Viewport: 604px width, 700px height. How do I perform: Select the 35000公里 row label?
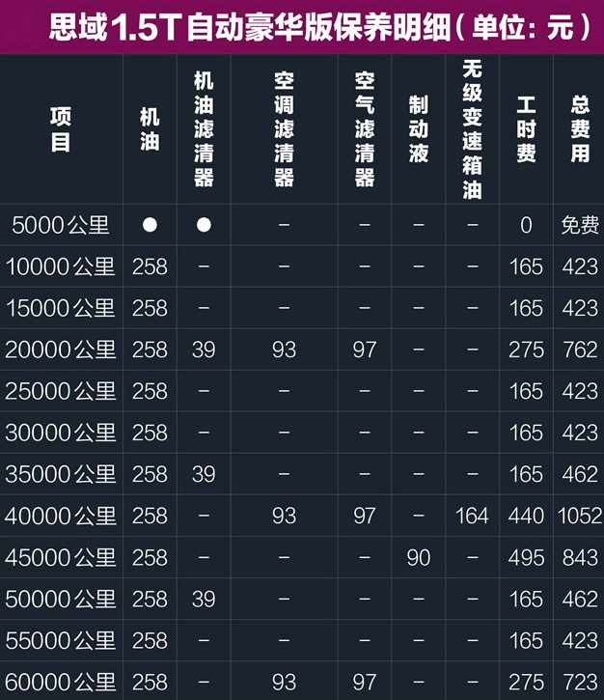(x=61, y=474)
